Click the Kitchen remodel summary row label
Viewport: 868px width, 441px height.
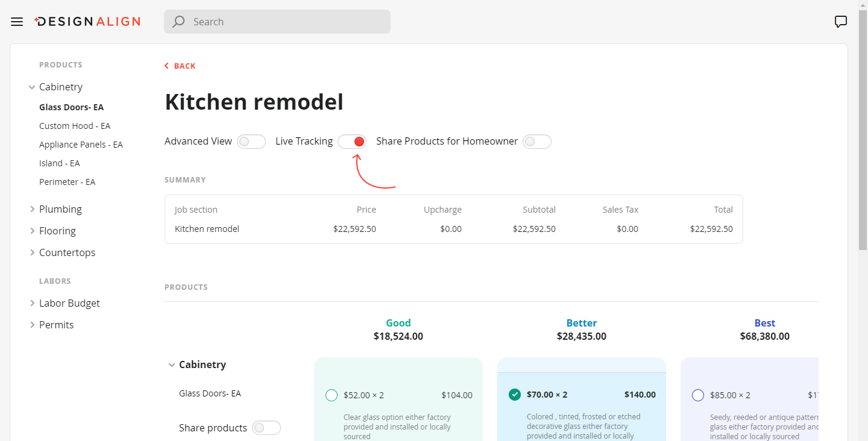pos(207,229)
